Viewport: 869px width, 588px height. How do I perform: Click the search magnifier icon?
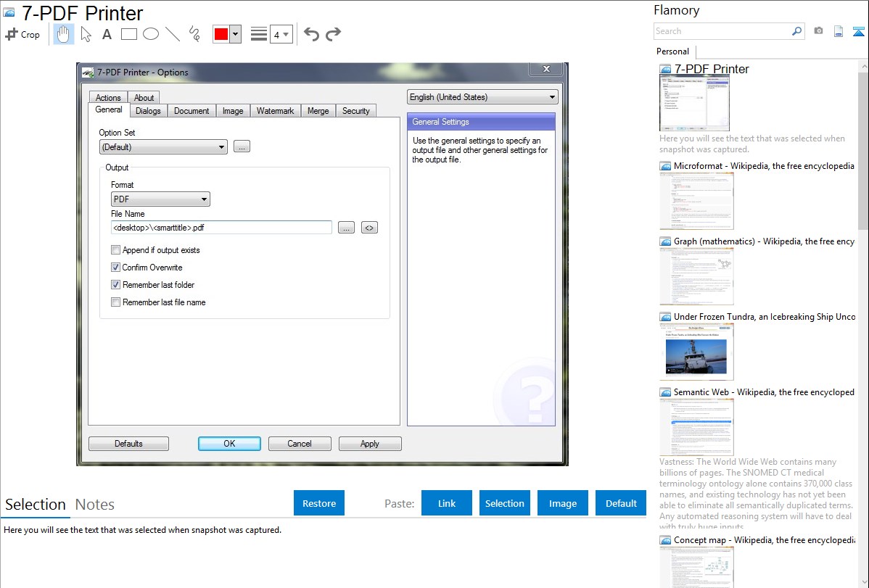(796, 31)
